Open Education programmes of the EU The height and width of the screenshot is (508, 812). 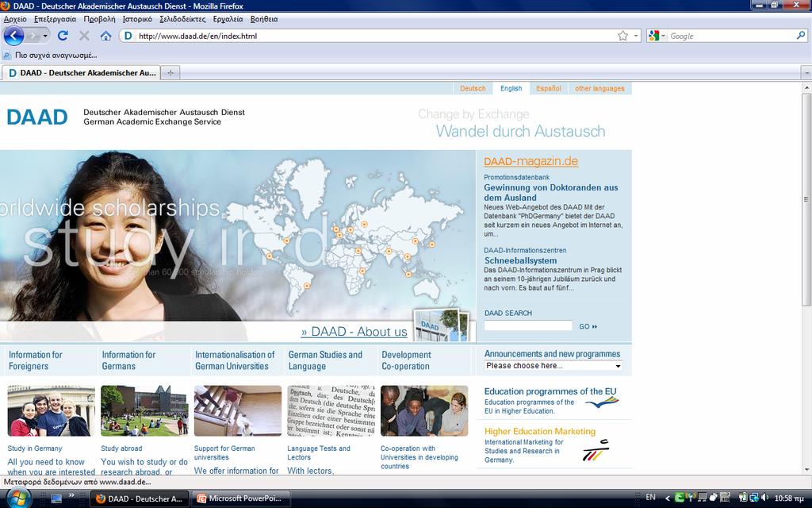point(550,392)
